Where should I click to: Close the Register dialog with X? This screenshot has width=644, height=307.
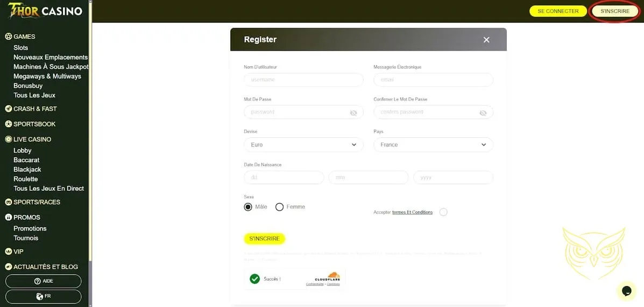coord(486,40)
